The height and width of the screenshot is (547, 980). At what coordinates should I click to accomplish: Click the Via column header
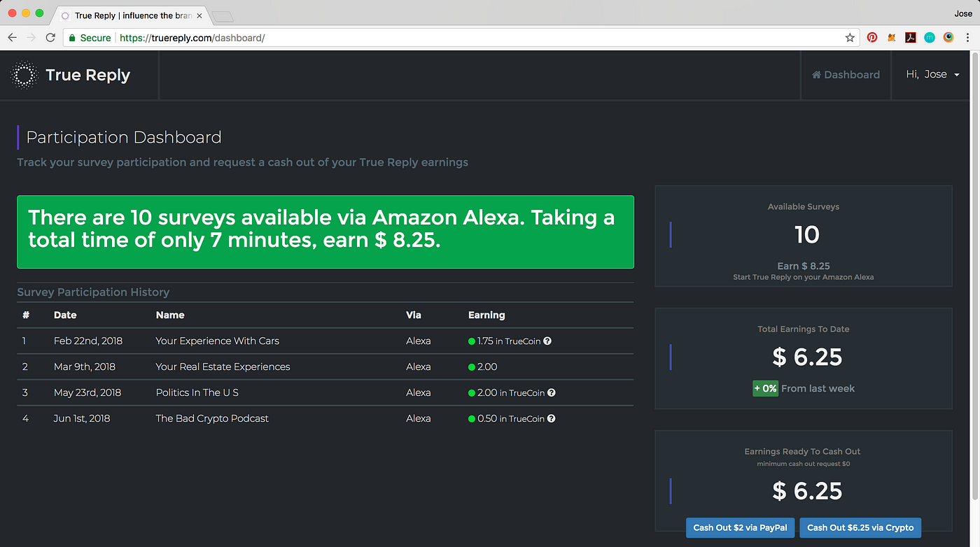click(414, 315)
